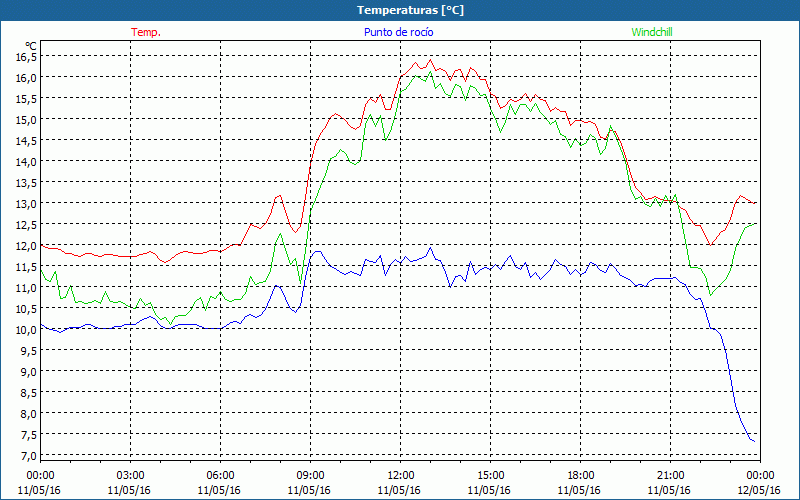Viewport: 800px width, 500px height.
Task: Click the 15,0 y-axis value
Action: [x=27, y=119]
